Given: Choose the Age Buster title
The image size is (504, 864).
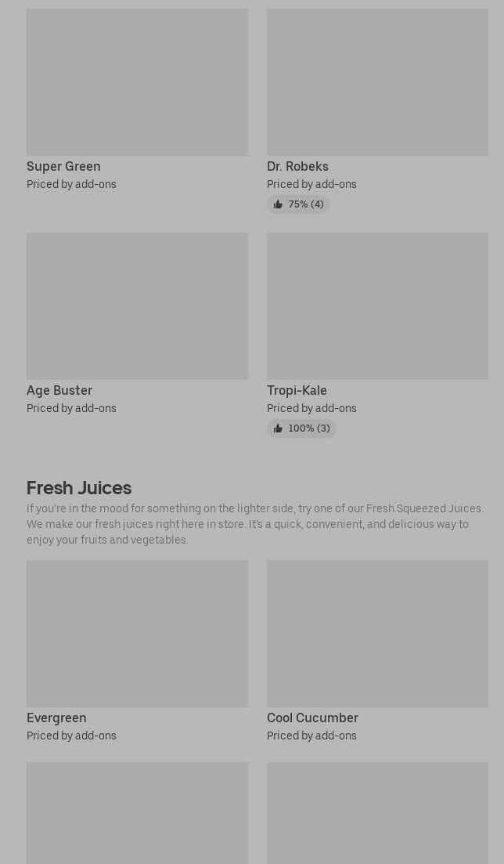Looking at the screenshot, I should click(x=59, y=390).
